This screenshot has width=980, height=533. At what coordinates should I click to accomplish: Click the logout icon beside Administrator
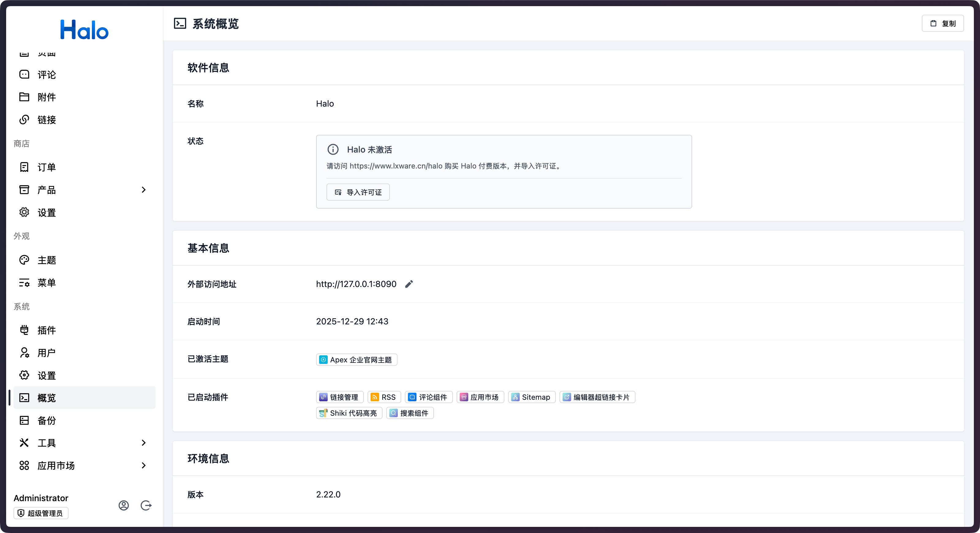tap(146, 505)
